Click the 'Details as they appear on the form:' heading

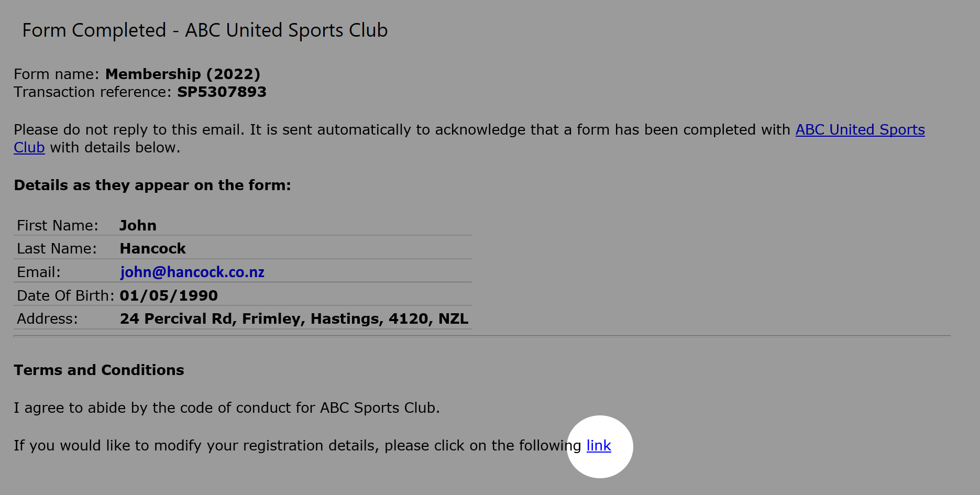pos(152,185)
